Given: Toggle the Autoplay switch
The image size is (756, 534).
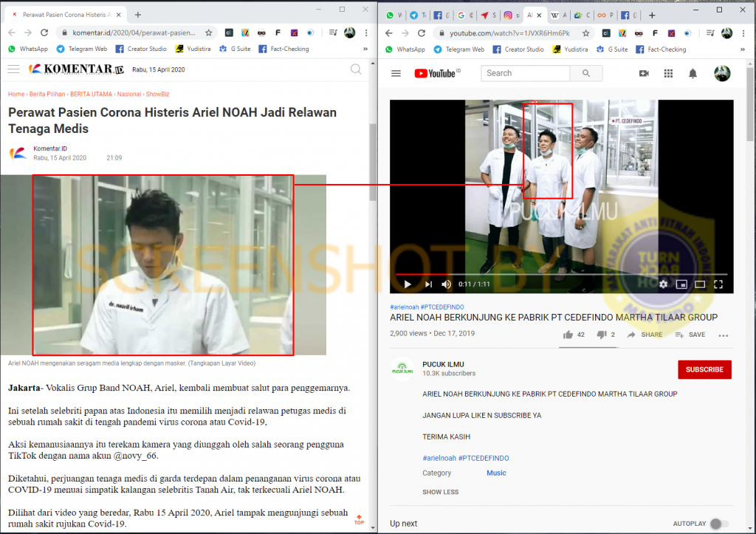Looking at the screenshot, I should (718, 524).
